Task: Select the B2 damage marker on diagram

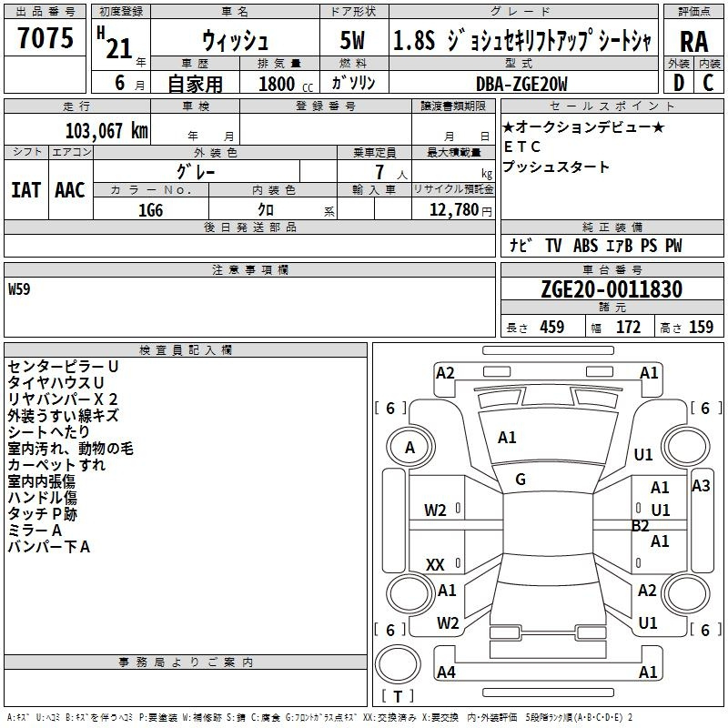Action: tap(641, 525)
